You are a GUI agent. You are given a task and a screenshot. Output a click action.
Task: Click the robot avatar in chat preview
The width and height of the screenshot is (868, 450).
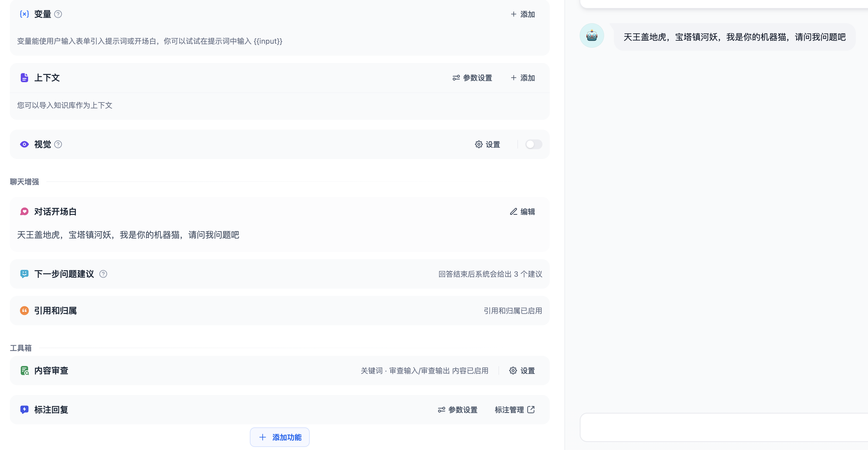pyautogui.click(x=592, y=35)
